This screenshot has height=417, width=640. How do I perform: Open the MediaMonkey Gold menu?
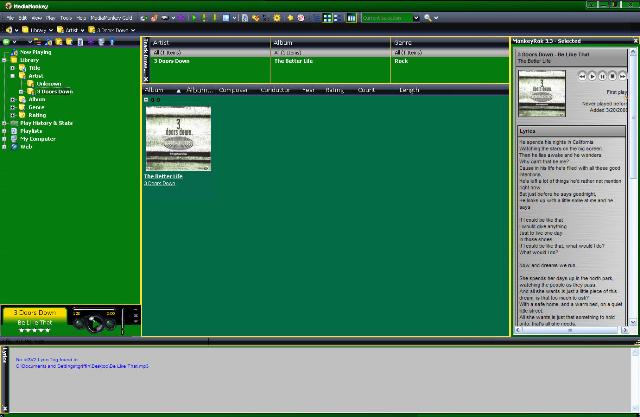tap(111, 18)
